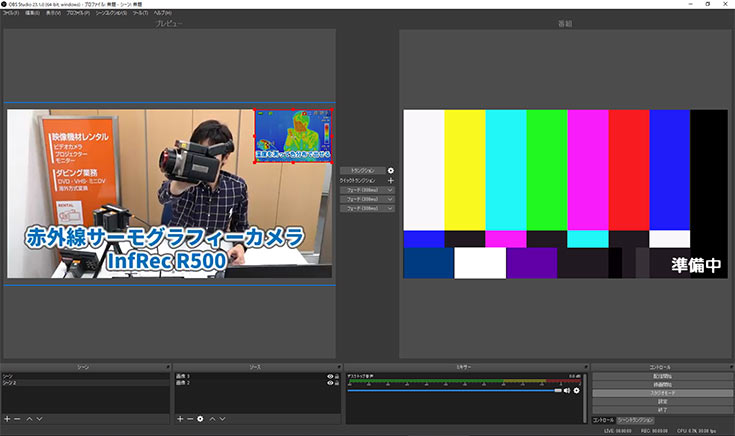Undock the ソース panel using its header icon
735x436 pixels.
click(338, 367)
